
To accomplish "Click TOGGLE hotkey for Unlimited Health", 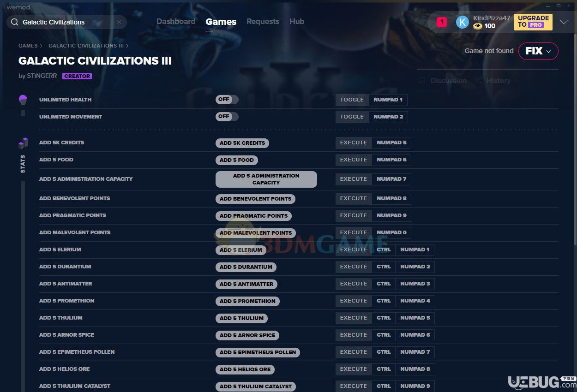I will coord(352,100).
